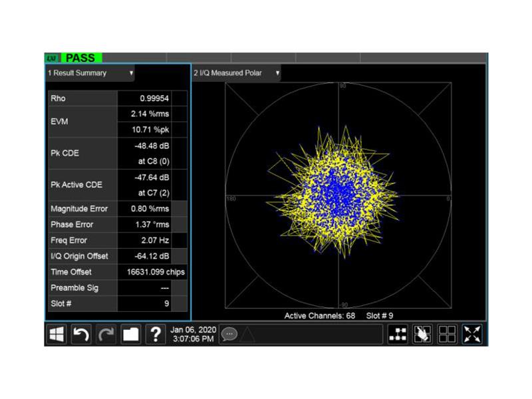532x399 pixels.
Task: Undo the last action
Action: [x=81, y=334]
